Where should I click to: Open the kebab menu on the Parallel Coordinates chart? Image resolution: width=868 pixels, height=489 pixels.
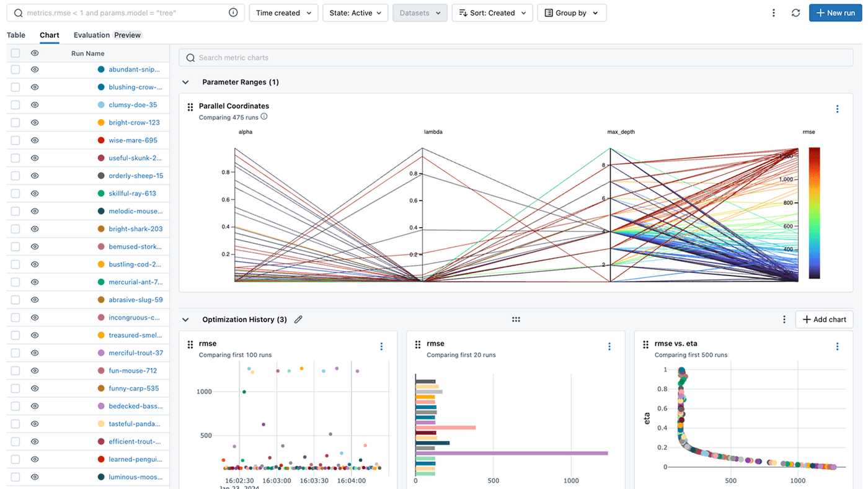(x=838, y=108)
